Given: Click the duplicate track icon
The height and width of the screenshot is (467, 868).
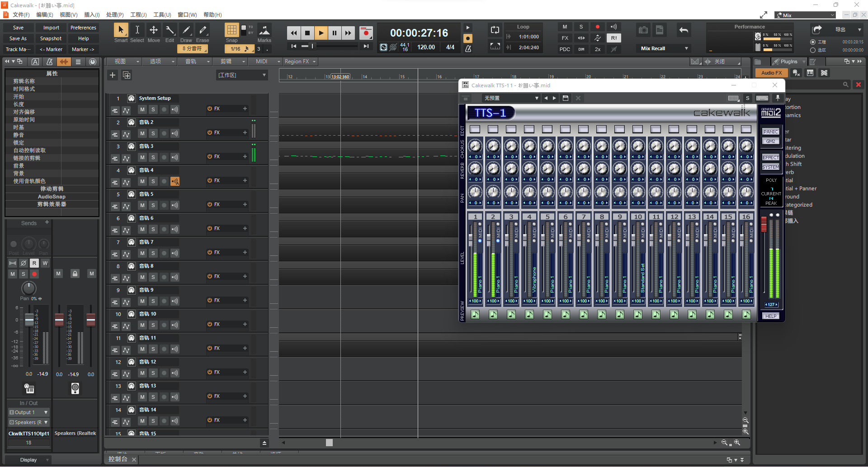Looking at the screenshot, I should click(127, 75).
